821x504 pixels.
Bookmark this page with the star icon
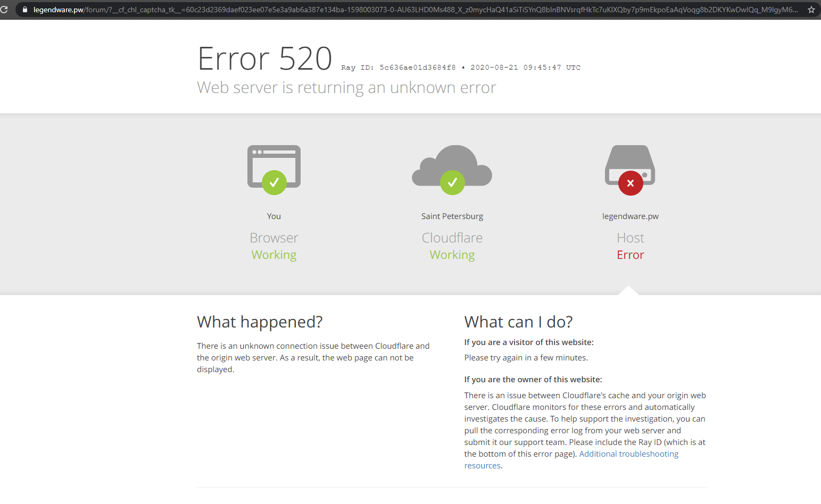811,10
